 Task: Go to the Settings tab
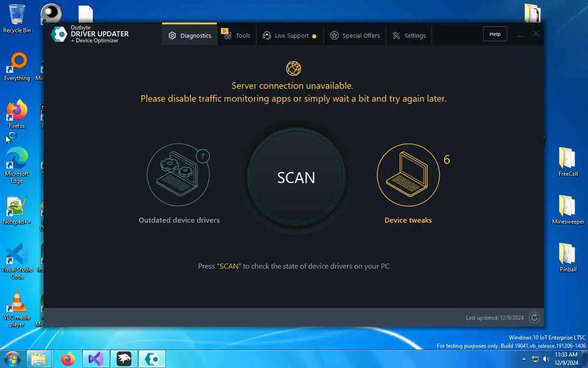tap(409, 35)
